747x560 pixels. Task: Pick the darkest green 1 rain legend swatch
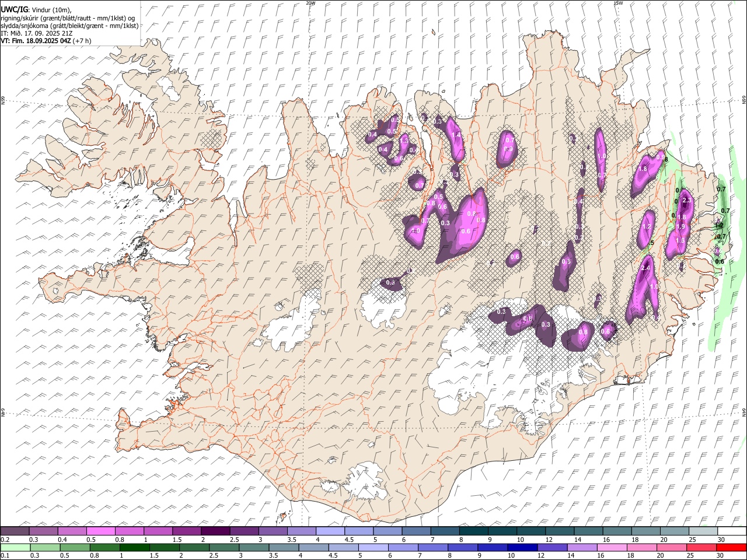[134, 548]
